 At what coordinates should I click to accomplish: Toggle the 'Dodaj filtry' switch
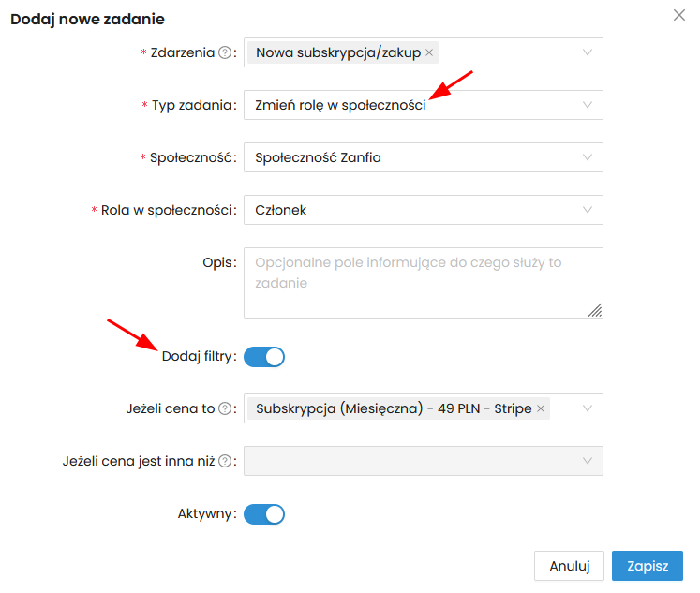tap(263, 357)
